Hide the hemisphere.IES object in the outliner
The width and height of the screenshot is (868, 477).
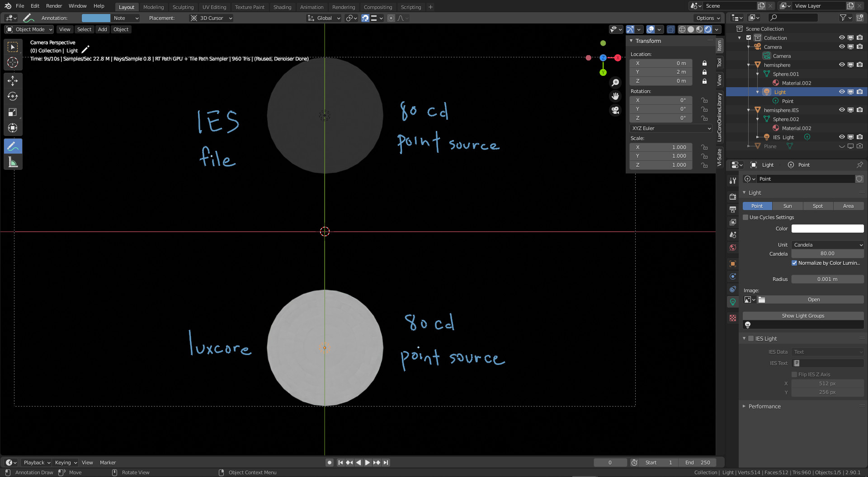842,110
